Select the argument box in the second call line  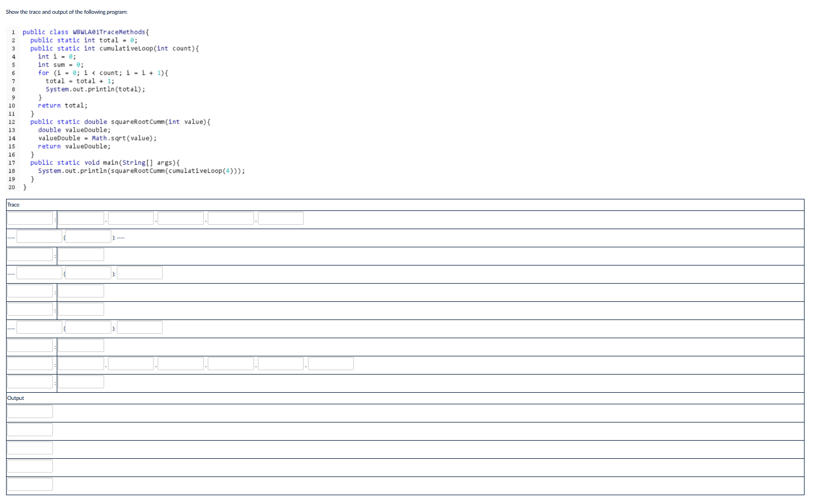click(x=88, y=272)
